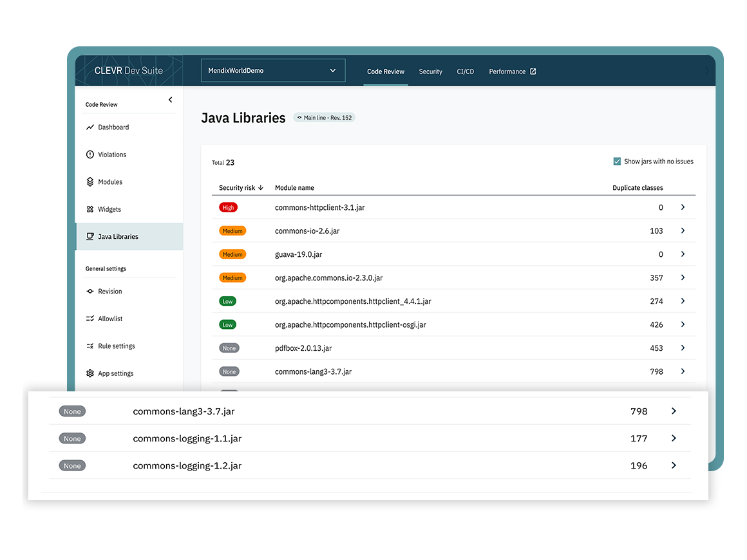Viewport: 747px width, 560px height.
Task: Expand the commons-httpclient-3.1.jar row chevron
Action: (683, 207)
